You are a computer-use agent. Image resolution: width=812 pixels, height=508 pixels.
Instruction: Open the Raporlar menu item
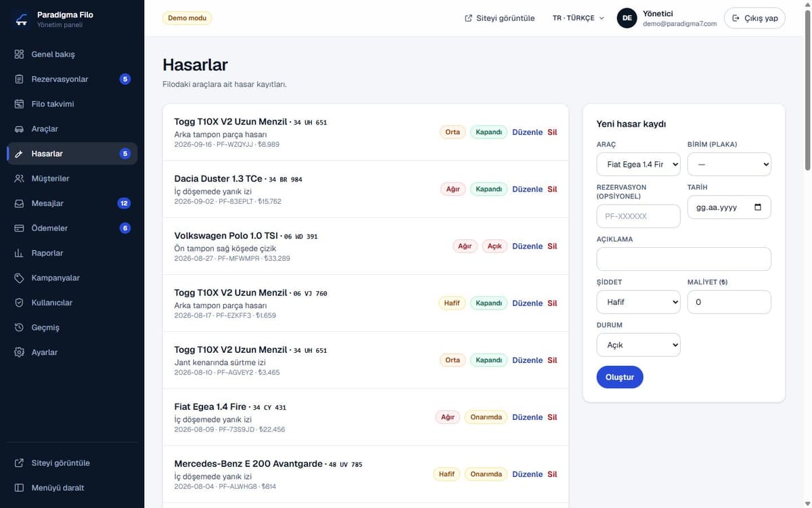click(72, 253)
